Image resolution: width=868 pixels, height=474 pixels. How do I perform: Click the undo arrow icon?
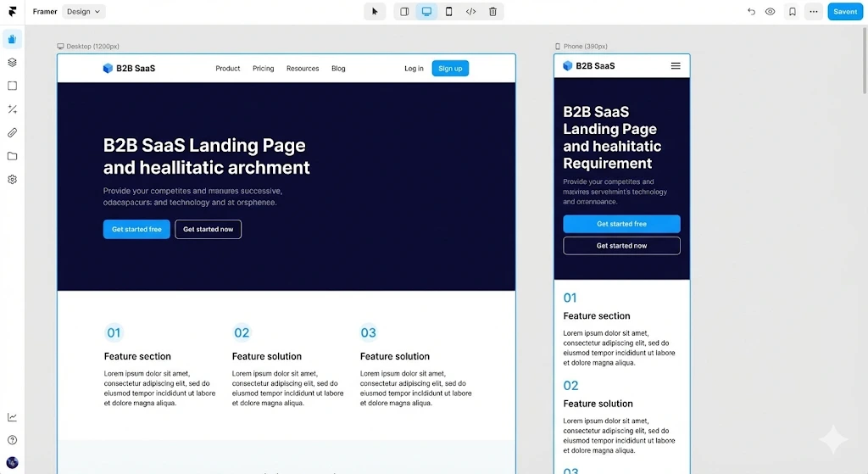point(751,12)
